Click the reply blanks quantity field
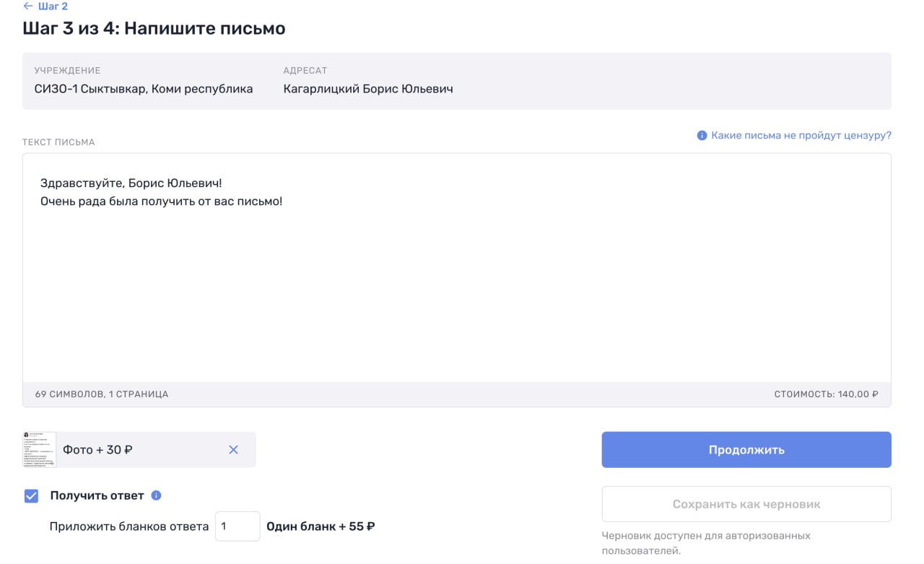This screenshot has height=564, width=924. (237, 526)
